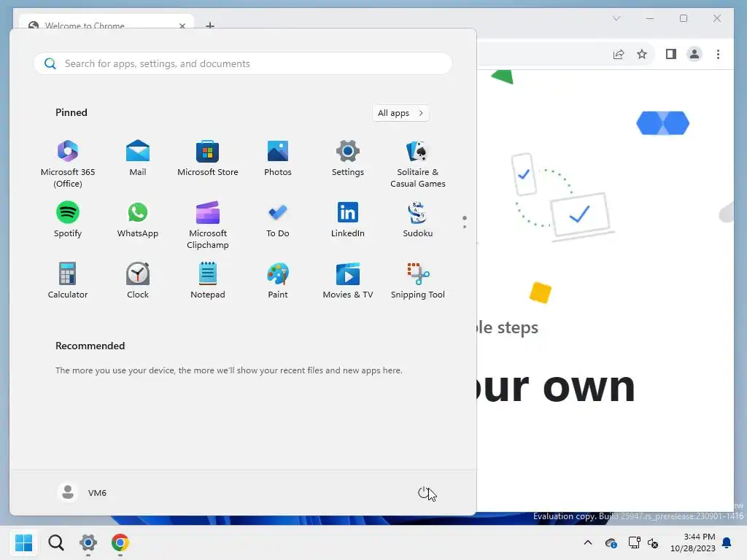Switch to Chrome from the taskbar
The width and height of the screenshot is (747, 560).
pos(120,542)
